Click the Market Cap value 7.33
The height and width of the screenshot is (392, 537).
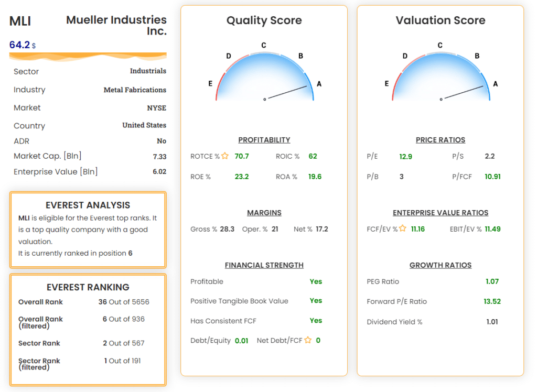[x=159, y=157]
